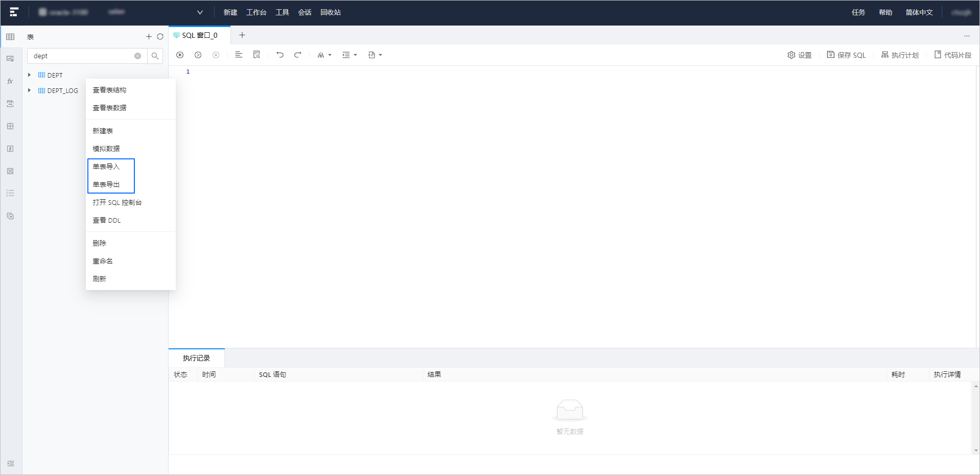Click the undo arrow in editor toolbar
This screenshot has width=980, height=475.
(x=280, y=55)
